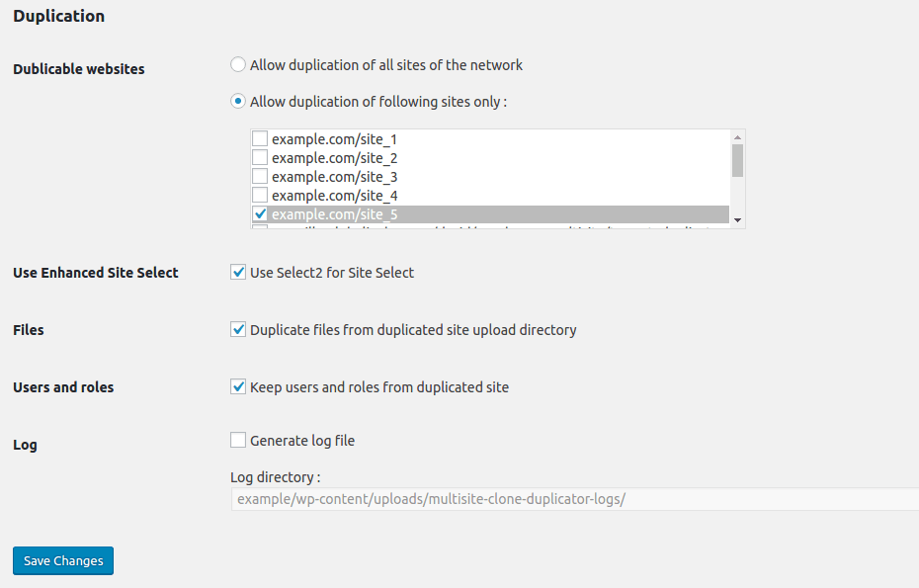
Task: Click the Log directory input field
Action: point(575,499)
